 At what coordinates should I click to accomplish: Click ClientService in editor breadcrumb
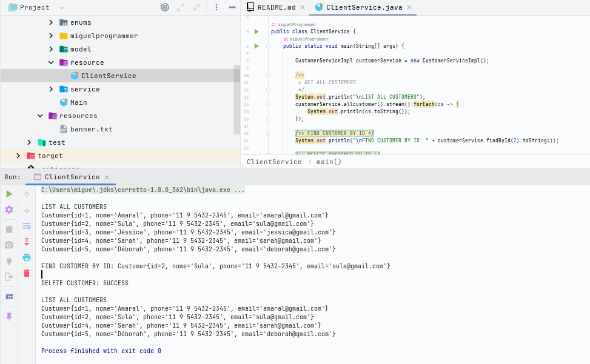tap(274, 162)
